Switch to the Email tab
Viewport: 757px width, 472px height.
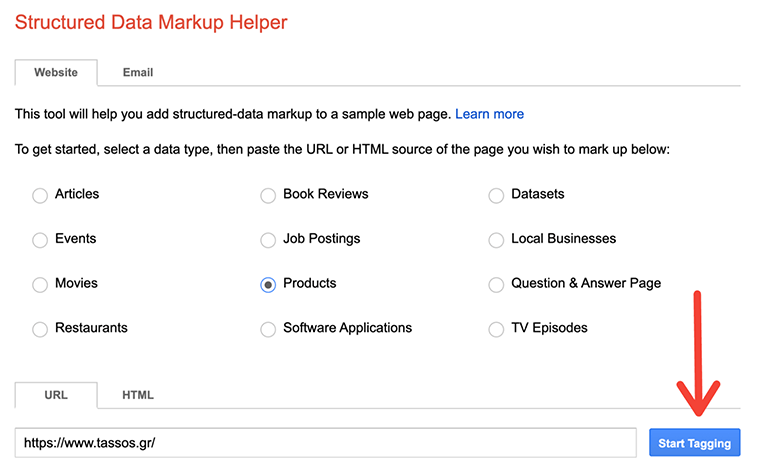pyautogui.click(x=138, y=73)
